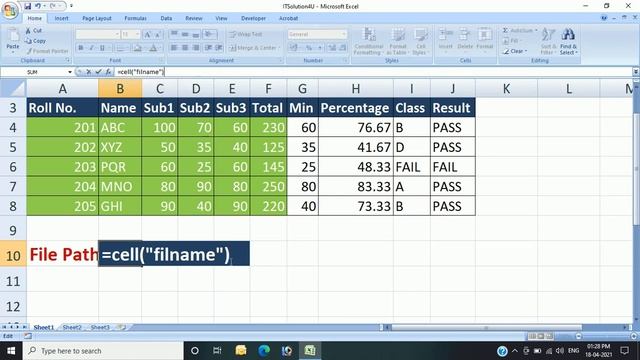640x360 pixels.
Task: Save workbook from Quick Access Toolbar
Action: (x=27, y=6)
